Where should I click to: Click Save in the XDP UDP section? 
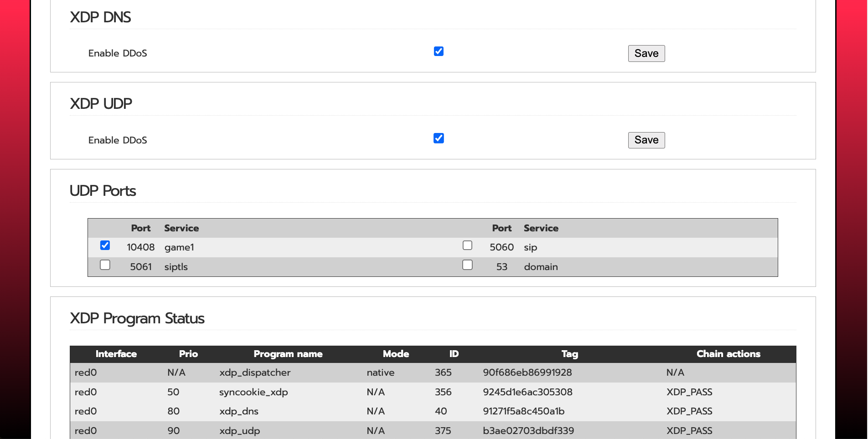[x=646, y=140]
